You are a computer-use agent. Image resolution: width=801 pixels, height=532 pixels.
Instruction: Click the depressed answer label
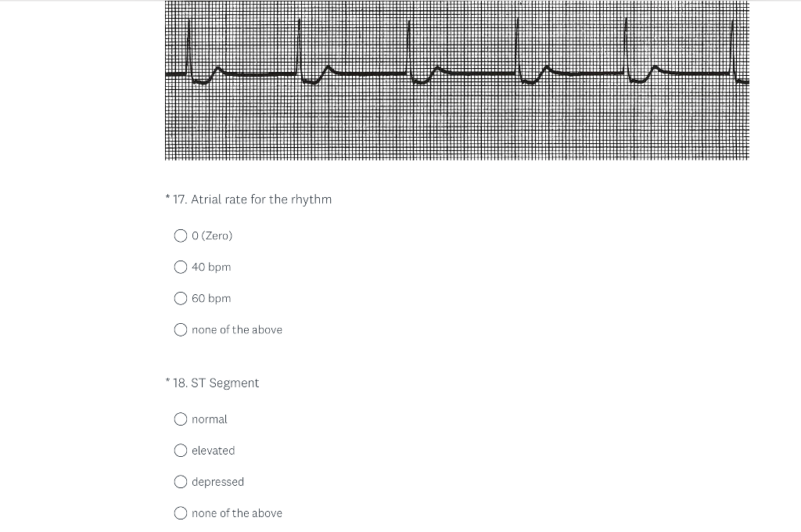(x=217, y=481)
